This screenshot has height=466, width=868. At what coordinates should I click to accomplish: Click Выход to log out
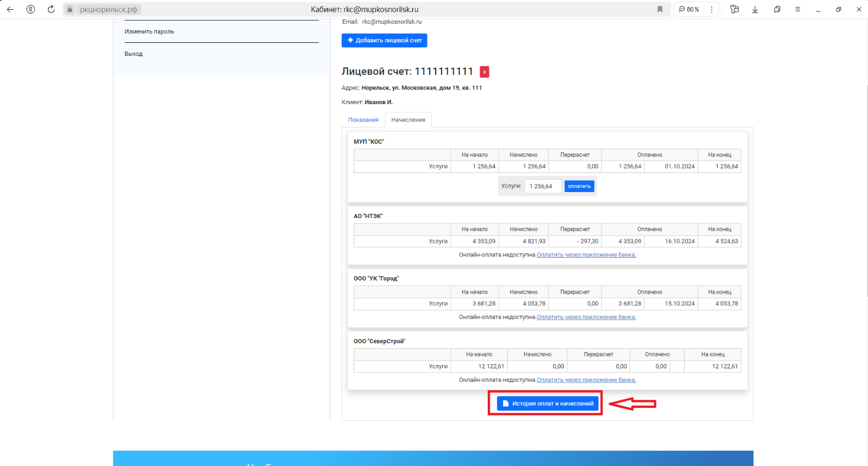click(x=133, y=54)
